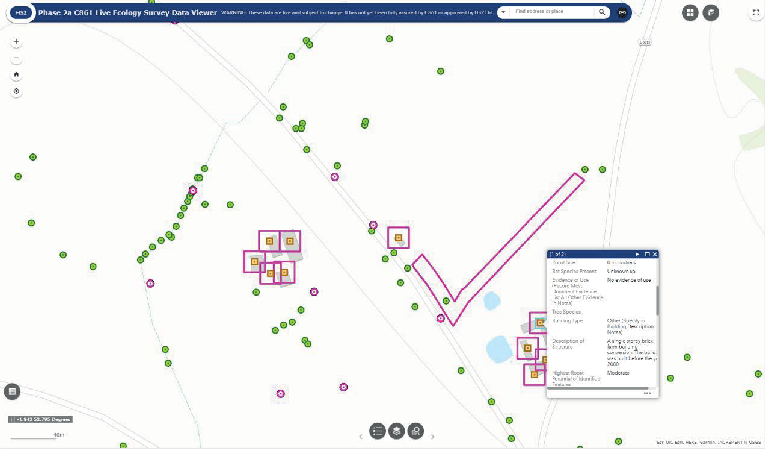Click the search magnifier button
This screenshot has height=449, width=765.
click(602, 12)
